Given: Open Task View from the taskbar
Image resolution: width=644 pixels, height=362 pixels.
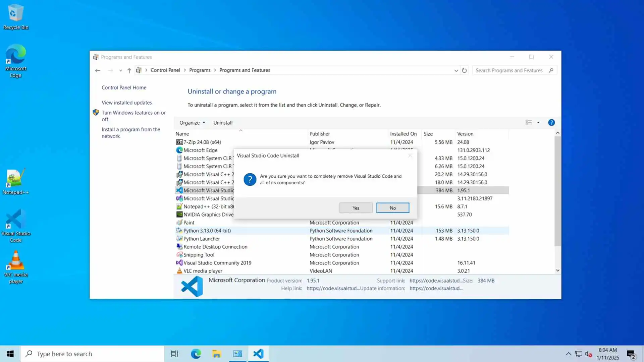Looking at the screenshot, I should (x=174, y=354).
